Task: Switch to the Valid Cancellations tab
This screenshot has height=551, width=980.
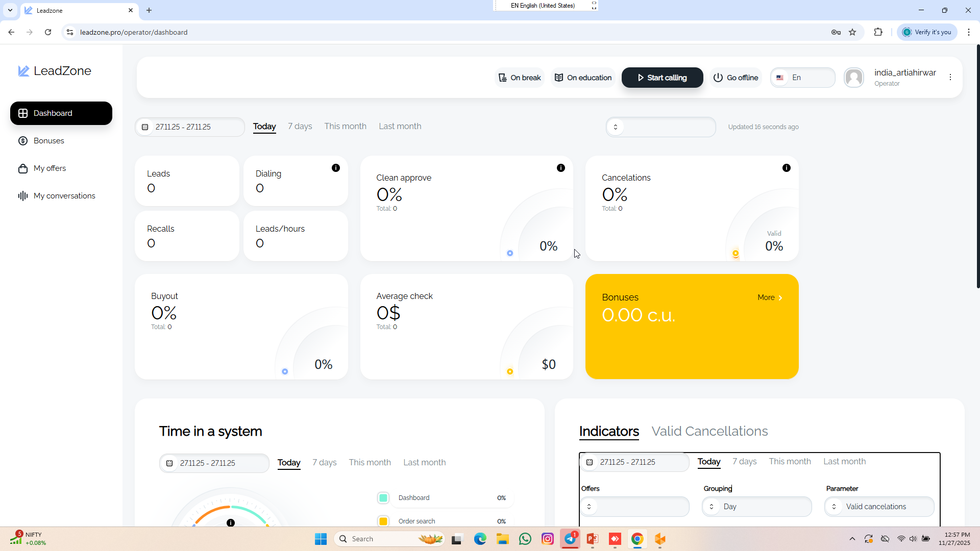Action: (709, 431)
